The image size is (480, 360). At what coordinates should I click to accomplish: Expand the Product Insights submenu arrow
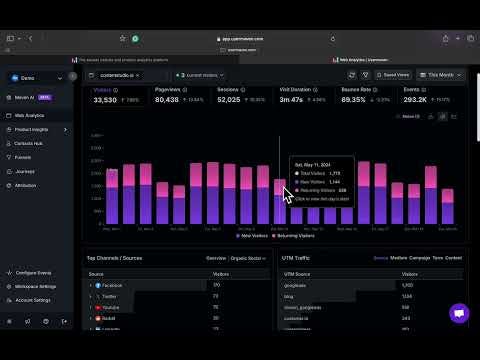click(66, 129)
